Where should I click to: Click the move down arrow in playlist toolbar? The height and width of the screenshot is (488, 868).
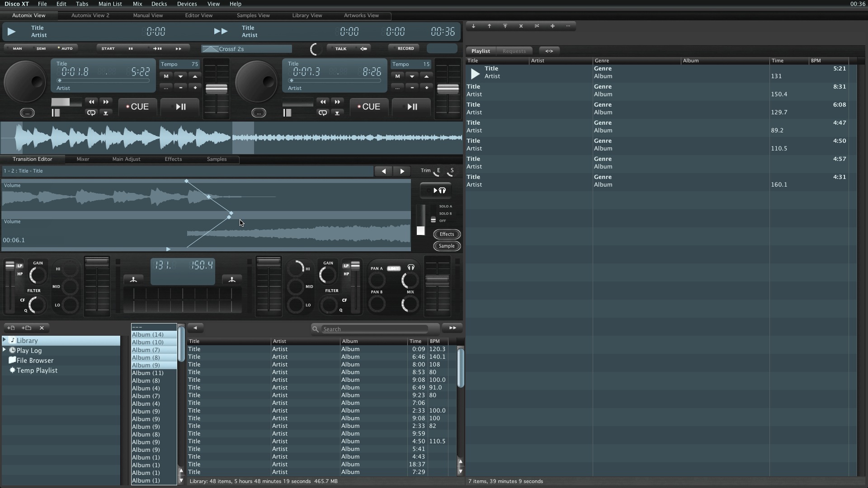pyautogui.click(x=473, y=26)
